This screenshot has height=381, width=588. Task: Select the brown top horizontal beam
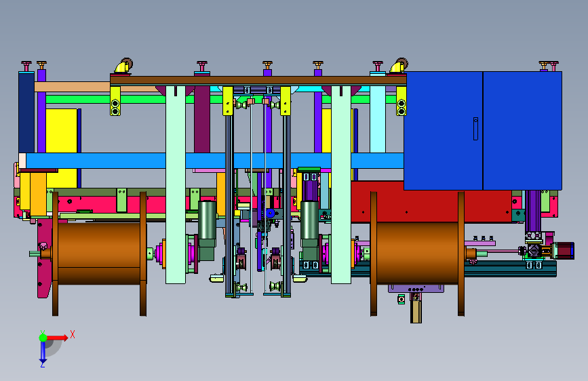coord(258,80)
